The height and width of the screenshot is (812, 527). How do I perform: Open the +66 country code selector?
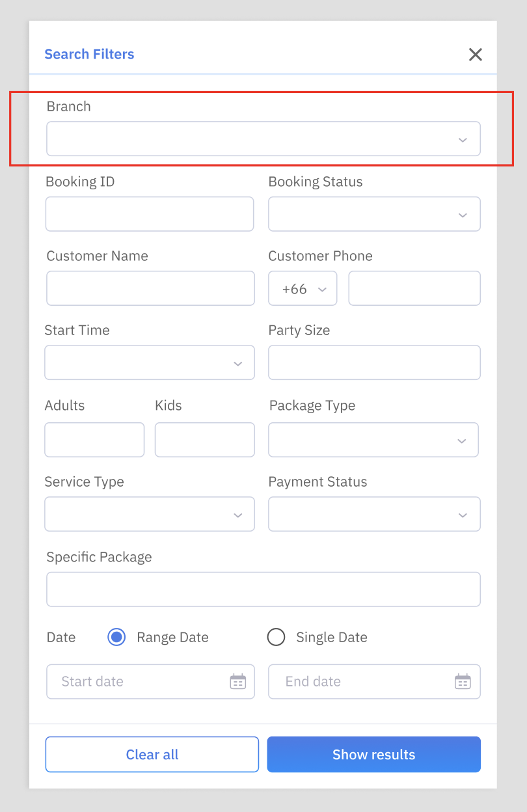coord(303,289)
